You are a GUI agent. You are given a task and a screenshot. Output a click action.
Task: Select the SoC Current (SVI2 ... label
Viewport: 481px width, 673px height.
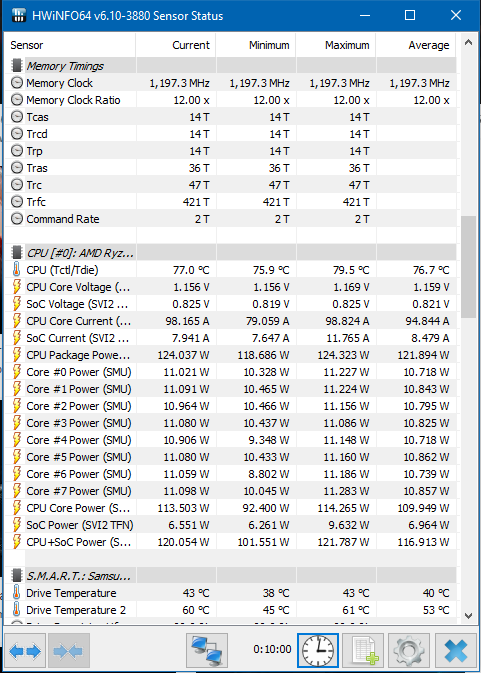(78, 338)
